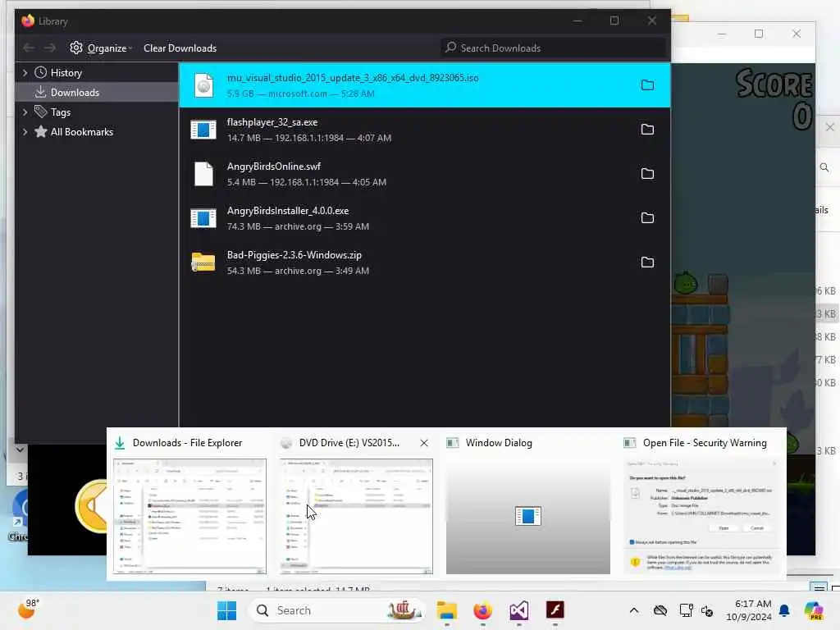Open File Explorer from the taskbar
The image size is (840, 630).
447,610
